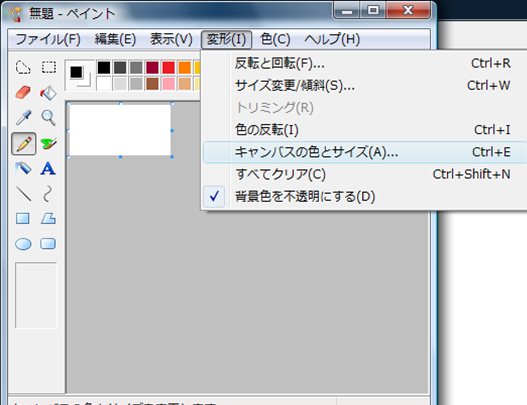Open キャンバスの色とサイズ(A)... menu entry
The width and height of the screenshot is (527, 405).
click(365, 152)
